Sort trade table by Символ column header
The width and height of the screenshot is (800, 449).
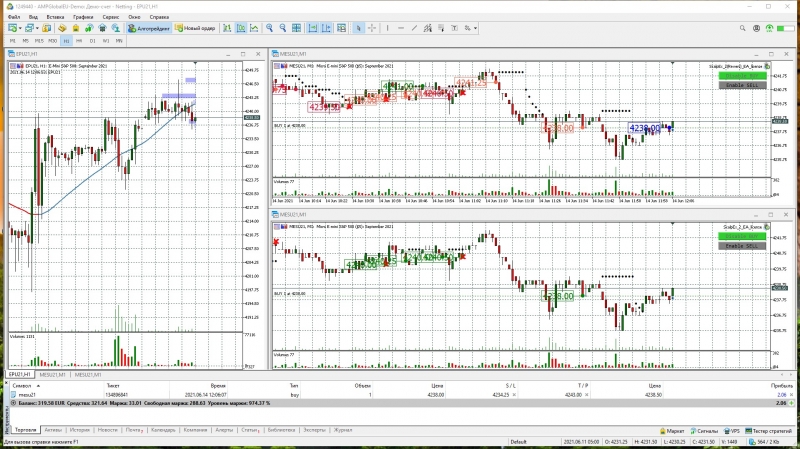(21, 384)
